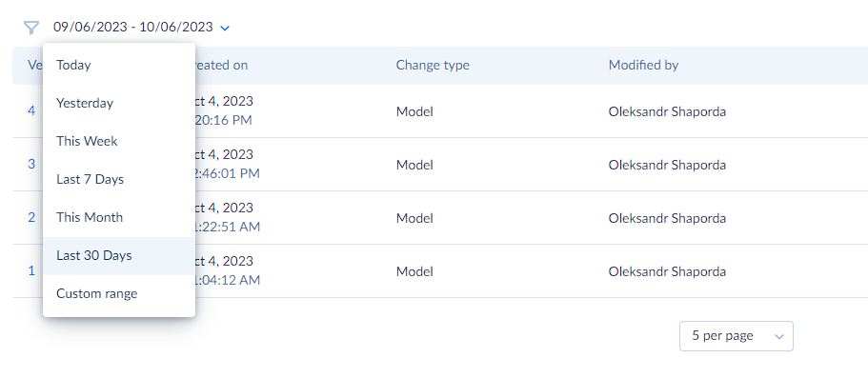
Task: Select the highlighted Last 30 Days option
Action: (x=119, y=256)
